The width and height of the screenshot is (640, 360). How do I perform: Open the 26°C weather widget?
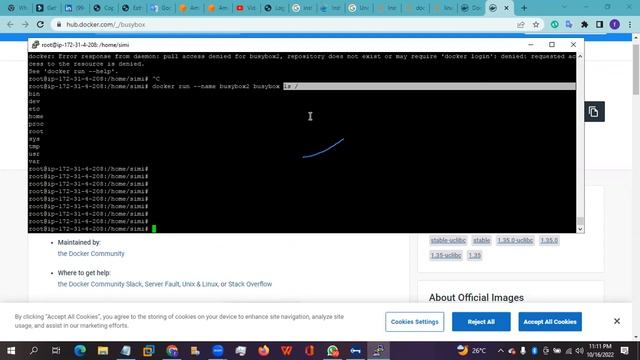pyautogui.click(x=471, y=351)
